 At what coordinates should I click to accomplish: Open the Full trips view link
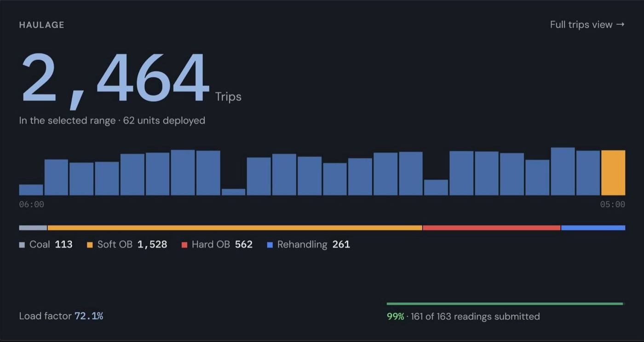(x=587, y=24)
